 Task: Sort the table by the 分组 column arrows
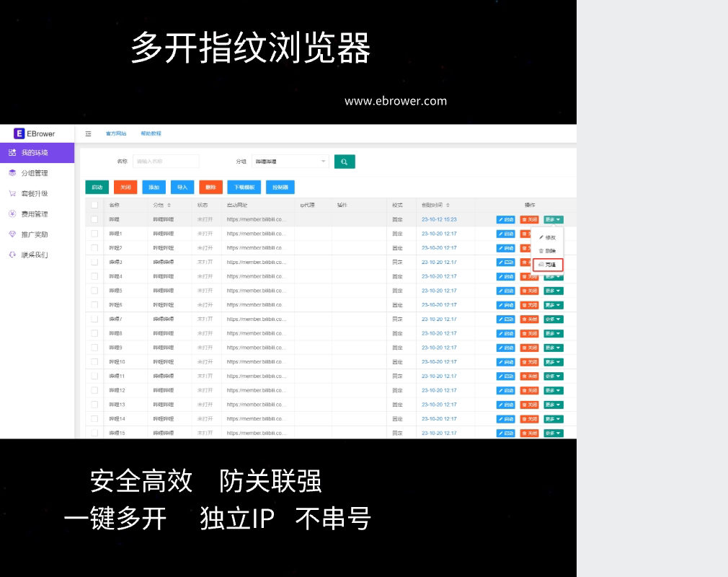tap(169, 206)
